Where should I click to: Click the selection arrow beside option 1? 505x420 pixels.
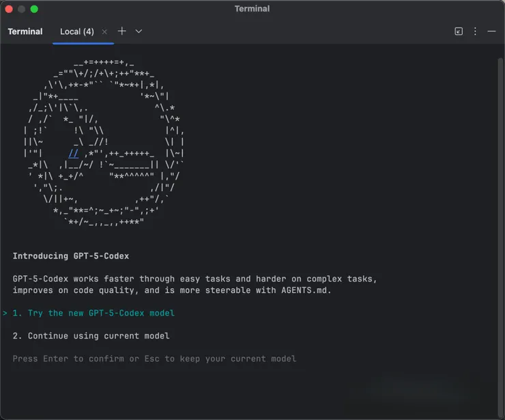pos(5,313)
